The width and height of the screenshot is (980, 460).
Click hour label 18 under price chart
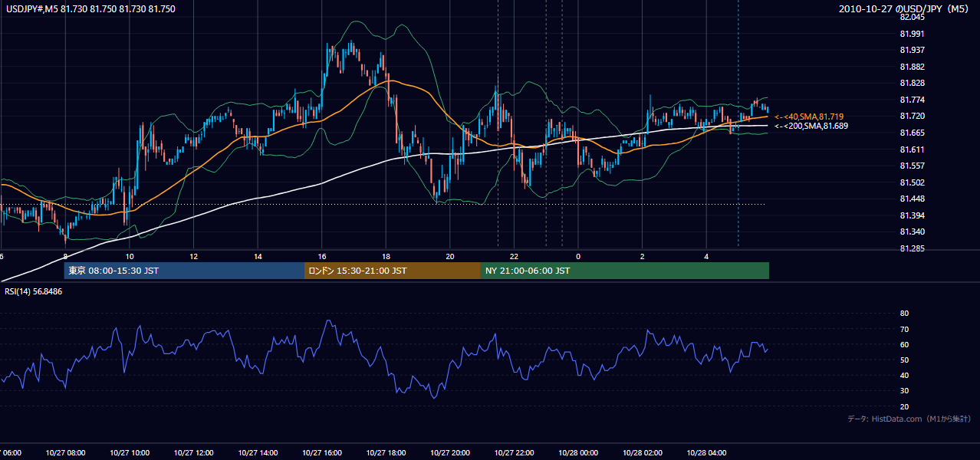(x=386, y=257)
